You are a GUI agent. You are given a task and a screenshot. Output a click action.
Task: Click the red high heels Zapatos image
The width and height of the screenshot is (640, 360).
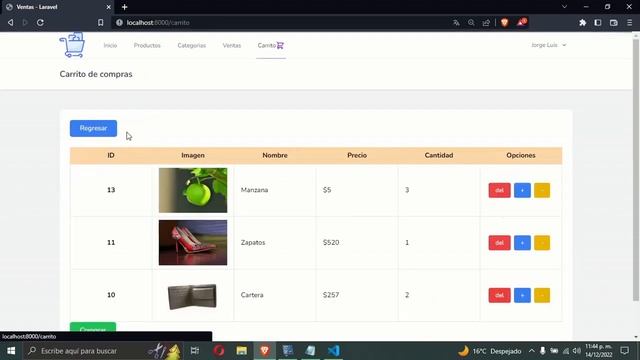point(193,242)
